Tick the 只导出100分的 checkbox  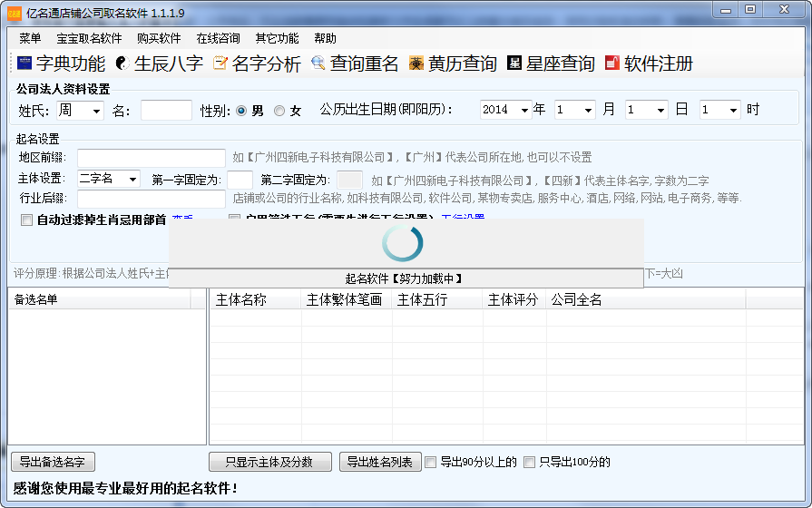tap(529, 462)
